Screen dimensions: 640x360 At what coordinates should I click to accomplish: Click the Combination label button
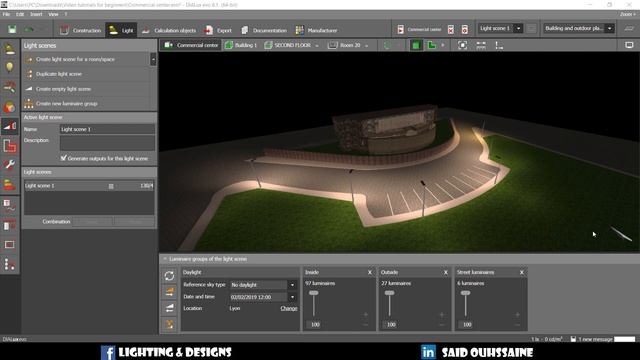click(56, 222)
